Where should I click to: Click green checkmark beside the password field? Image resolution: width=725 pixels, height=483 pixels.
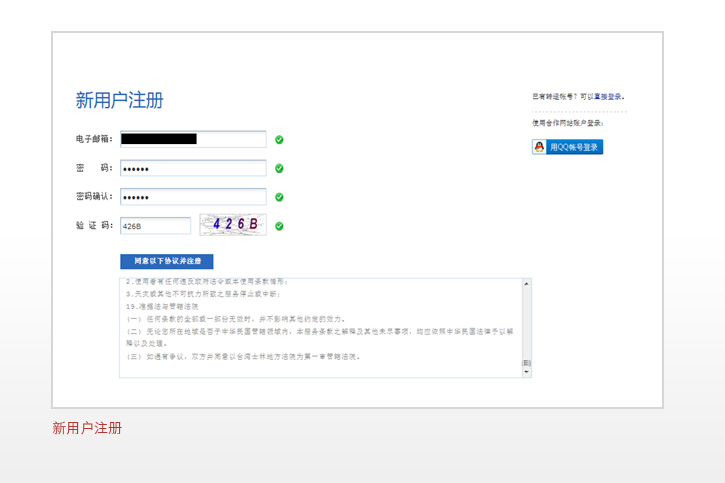click(279, 168)
